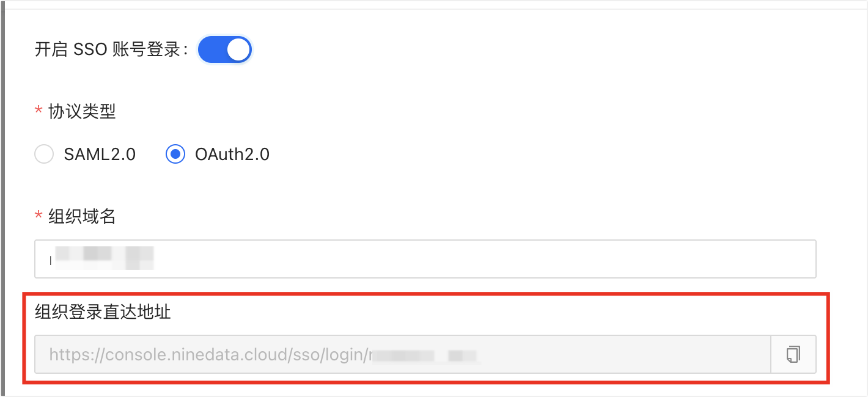
Task: Click the 协议类型 field label
Action: (82, 112)
